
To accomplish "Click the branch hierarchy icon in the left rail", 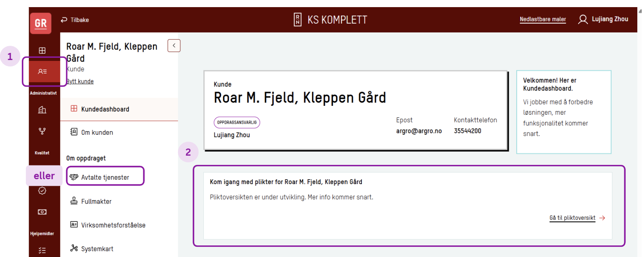I will pos(42,132).
